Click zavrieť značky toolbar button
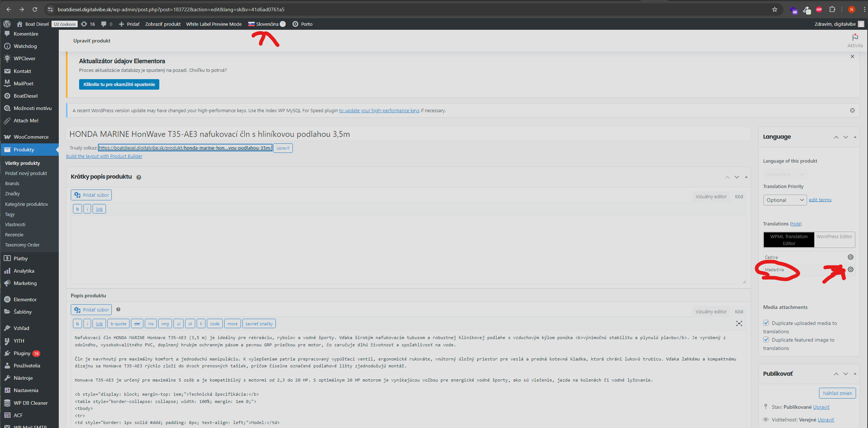 point(259,324)
